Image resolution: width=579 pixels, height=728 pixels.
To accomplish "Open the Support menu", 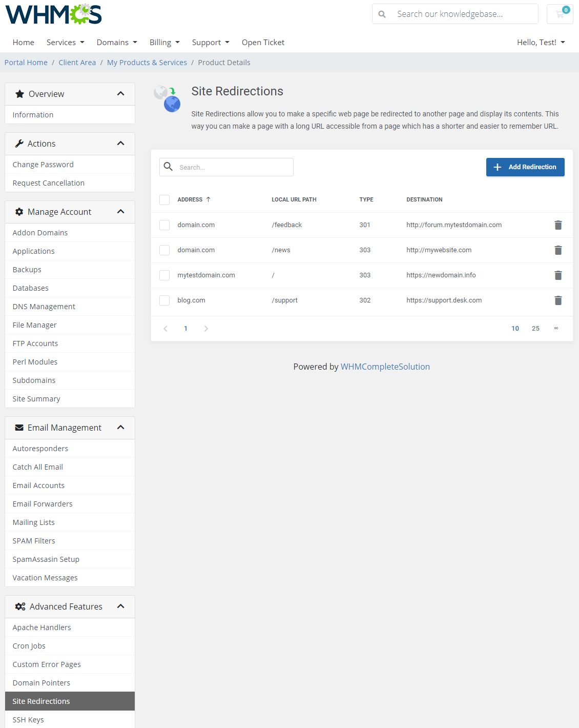I will click(210, 42).
